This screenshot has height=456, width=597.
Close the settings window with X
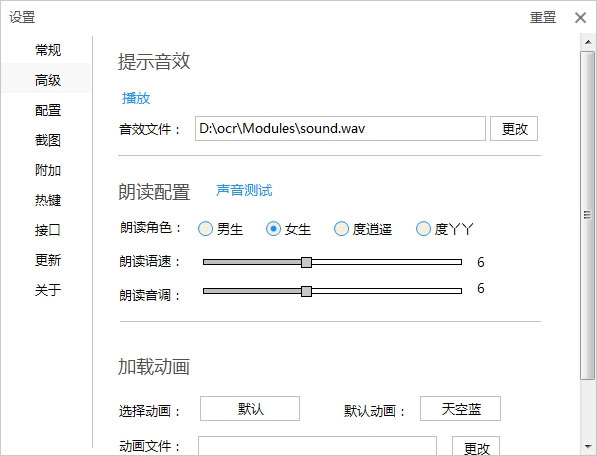580,18
